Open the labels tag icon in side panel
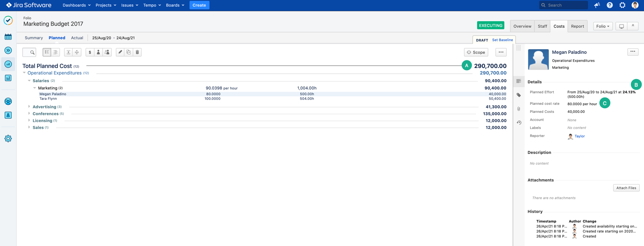The width and height of the screenshot is (644, 246). click(519, 95)
